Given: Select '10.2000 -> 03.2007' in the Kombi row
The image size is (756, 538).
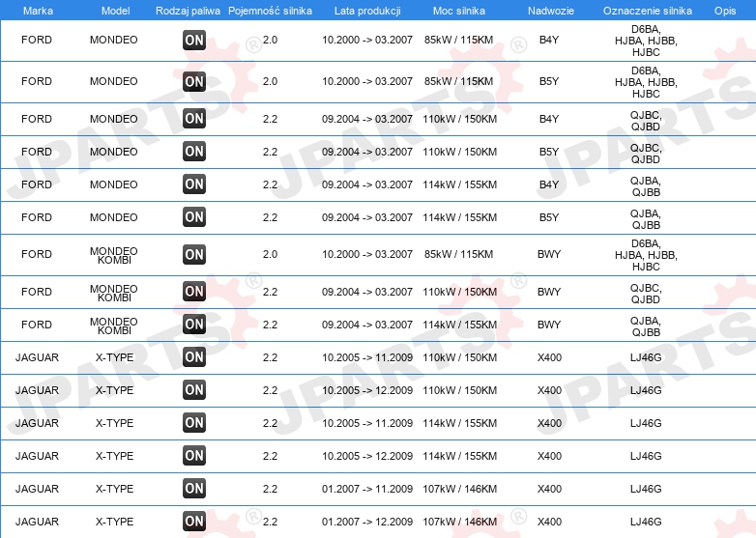Looking at the screenshot, I should 367,254.
